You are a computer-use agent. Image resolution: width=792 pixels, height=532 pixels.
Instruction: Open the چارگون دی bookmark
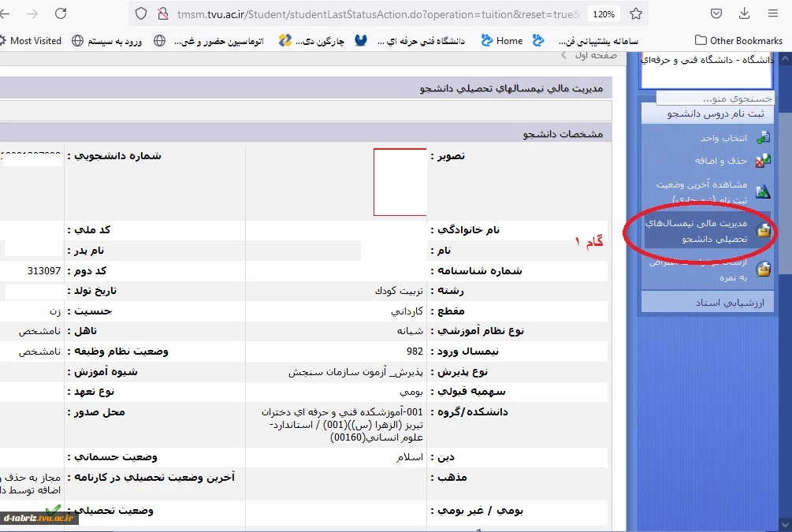311,41
